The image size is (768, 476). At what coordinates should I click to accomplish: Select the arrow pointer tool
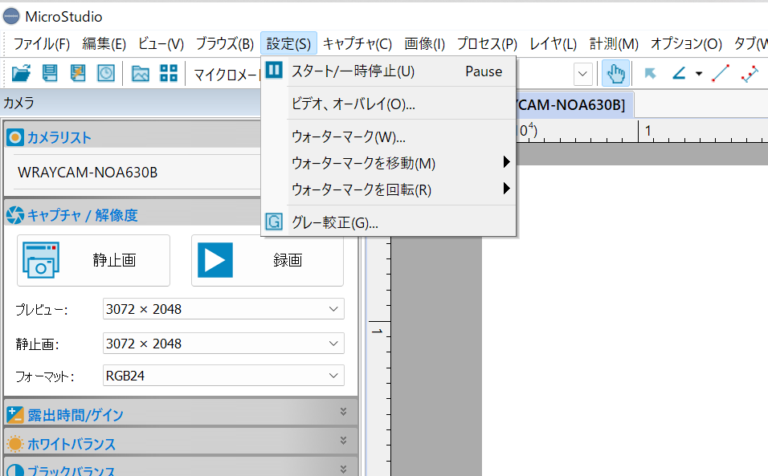point(650,73)
